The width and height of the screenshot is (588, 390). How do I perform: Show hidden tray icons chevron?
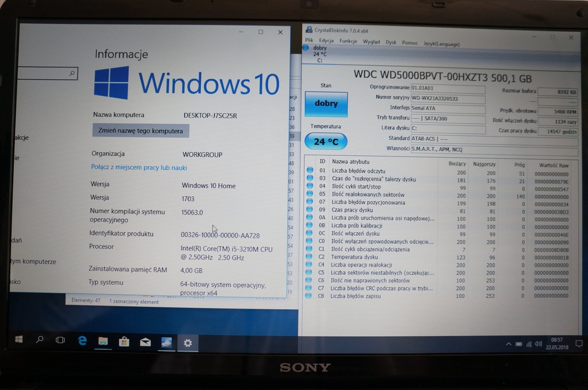[x=509, y=344]
